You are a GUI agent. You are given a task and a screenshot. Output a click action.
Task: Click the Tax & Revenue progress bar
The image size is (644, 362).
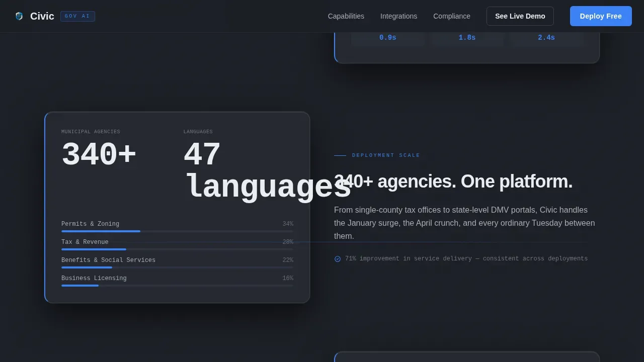click(177, 249)
